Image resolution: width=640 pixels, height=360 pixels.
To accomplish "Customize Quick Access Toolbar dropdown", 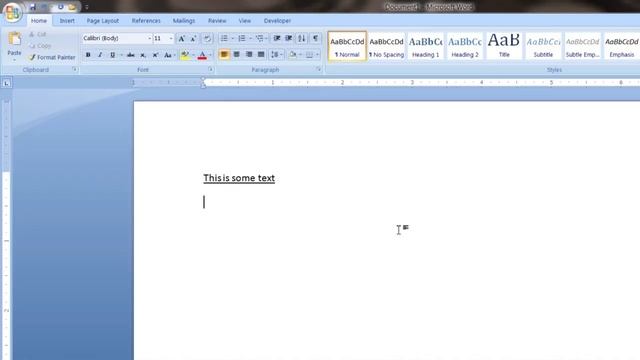I will pyautogui.click(x=87, y=7).
